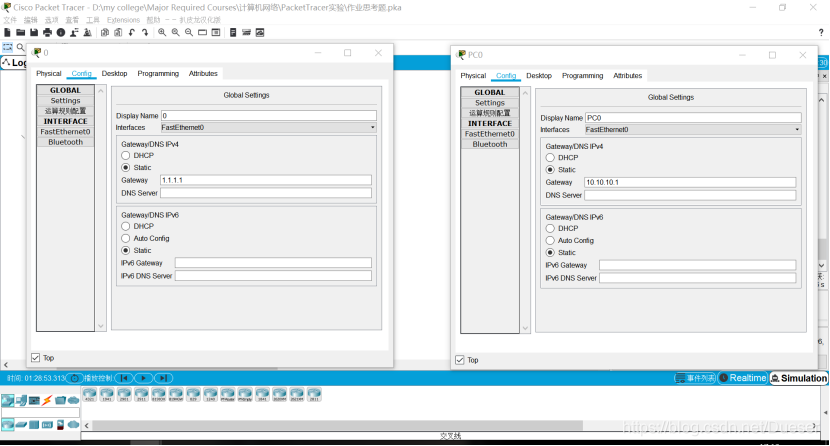This screenshot has height=446, width=830.
Task: Click the Copy icon in main toolbar
Action: [105, 32]
